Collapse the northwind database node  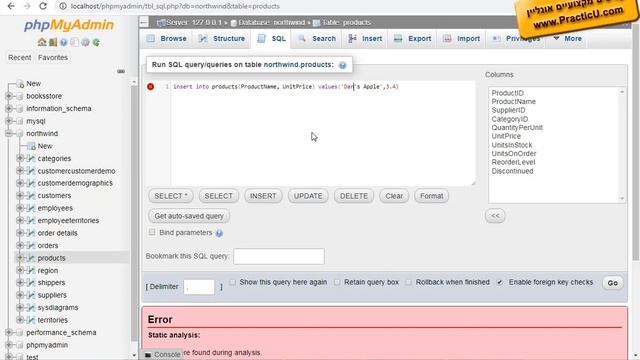tap(9, 133)
